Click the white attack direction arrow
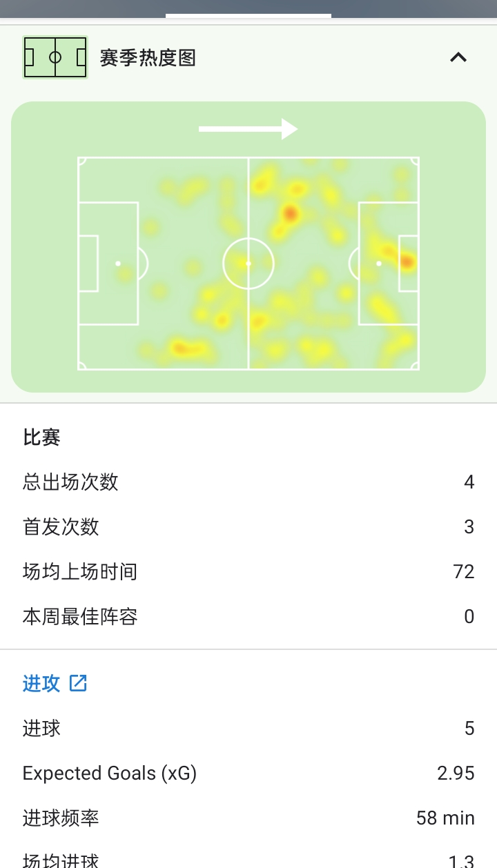Screen dimensions: 497x868 point(248,129)
